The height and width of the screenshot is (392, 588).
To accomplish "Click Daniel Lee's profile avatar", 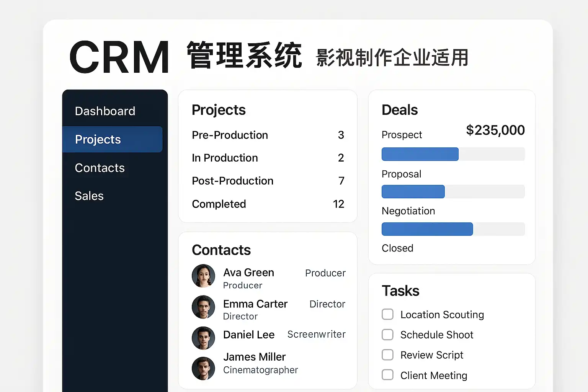I will point(203,338).
